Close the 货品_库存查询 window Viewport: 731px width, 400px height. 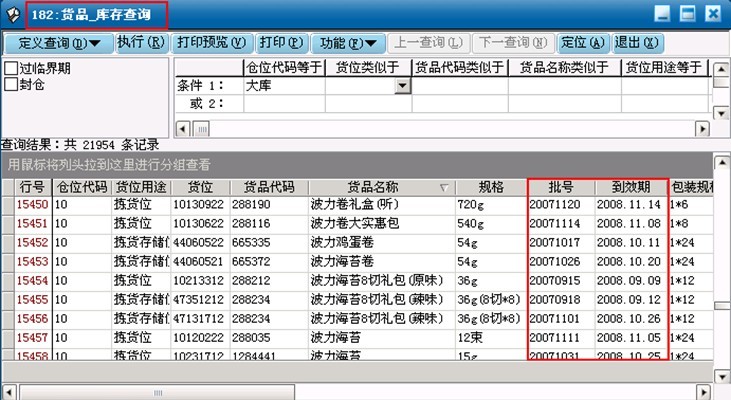(711, 14)
